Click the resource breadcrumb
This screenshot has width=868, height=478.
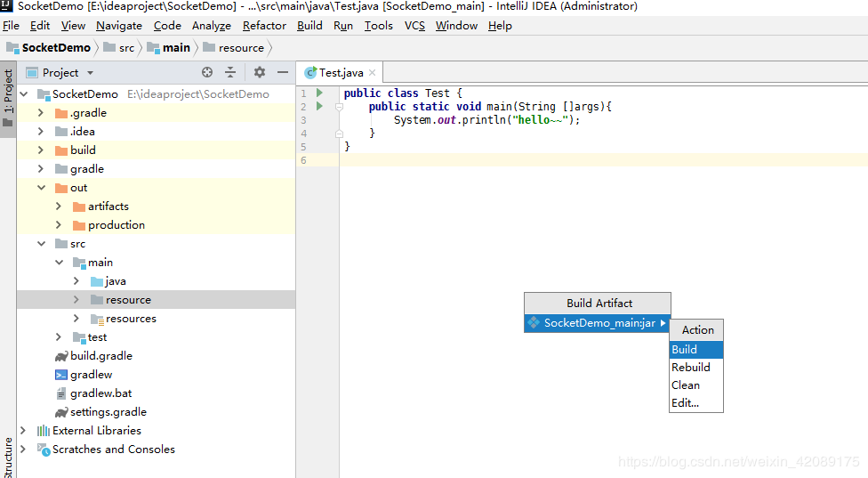(234, 48)
